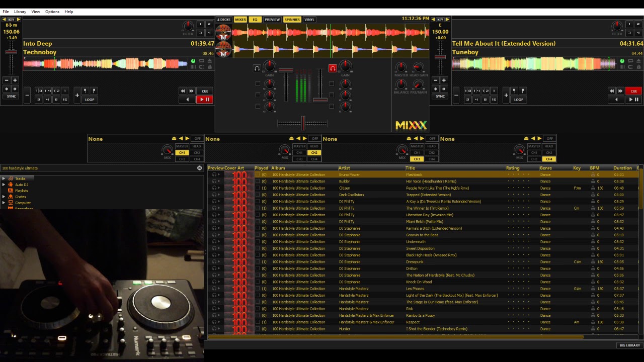Play right deck in reverse

click(x=616, y=100)
